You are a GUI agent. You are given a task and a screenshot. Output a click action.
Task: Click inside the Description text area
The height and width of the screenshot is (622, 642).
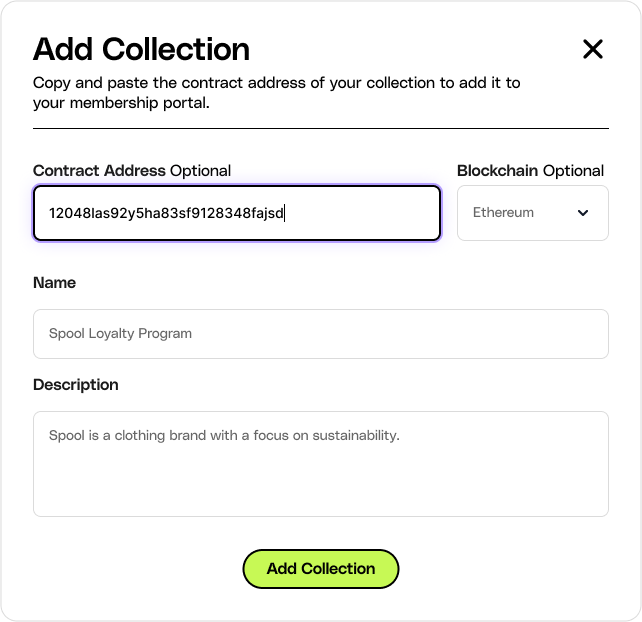(320, 475)
